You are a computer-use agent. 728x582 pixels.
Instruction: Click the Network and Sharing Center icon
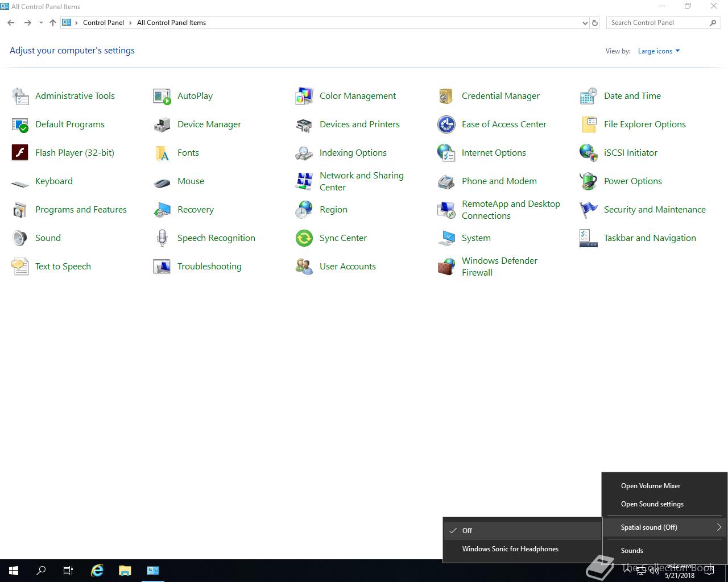[x=304, y=181]
